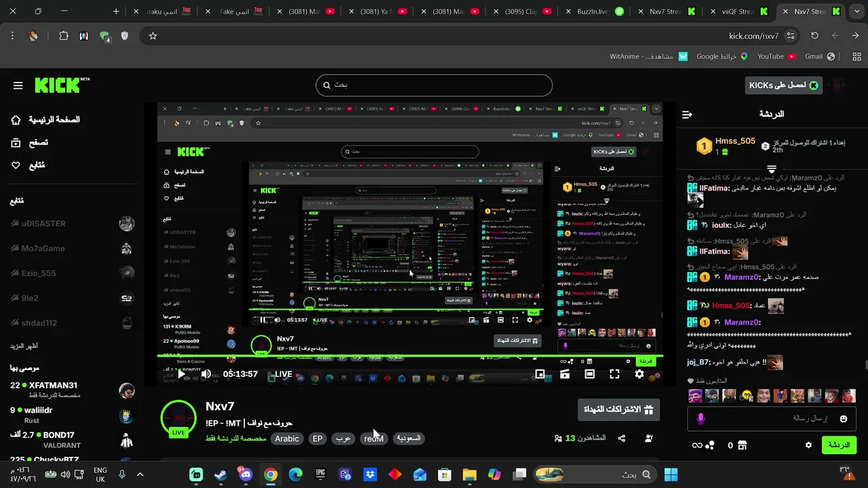Select the السعودية tag
868x488 pixels.
408,439
